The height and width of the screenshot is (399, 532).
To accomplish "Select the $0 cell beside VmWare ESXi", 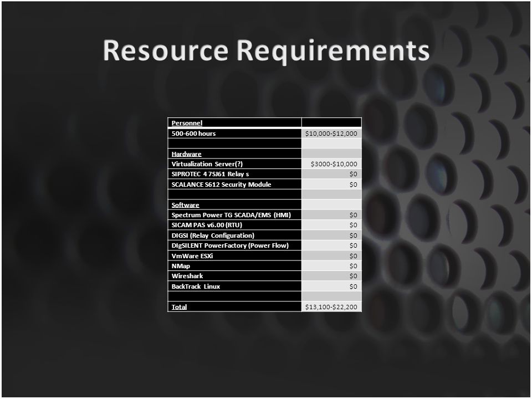I will pyautogui.click(x=331, y=255).
